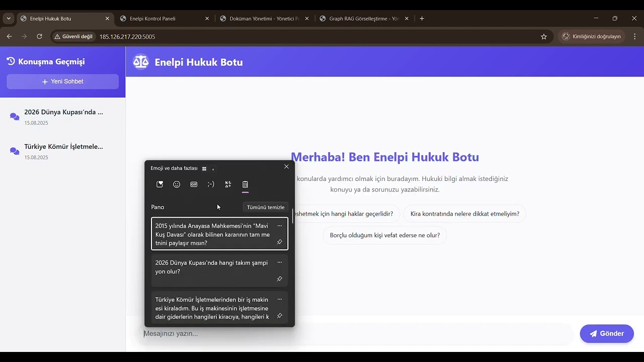The height and width of the screenshot is (362, 644).
Task: Bookmark this page with the star icon
Action: pyautogui.click(x=544, y=37)
